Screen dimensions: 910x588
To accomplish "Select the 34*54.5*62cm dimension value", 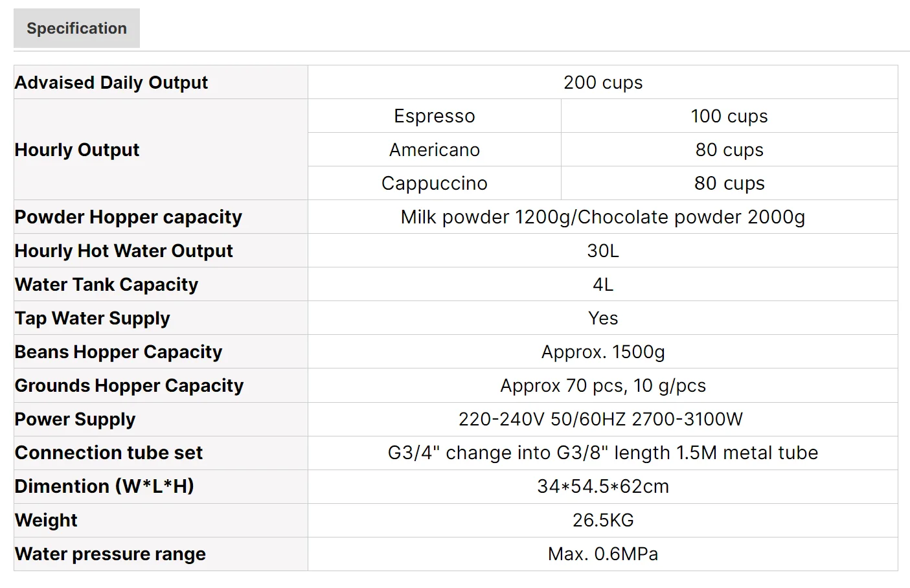I will click(602, 487).
